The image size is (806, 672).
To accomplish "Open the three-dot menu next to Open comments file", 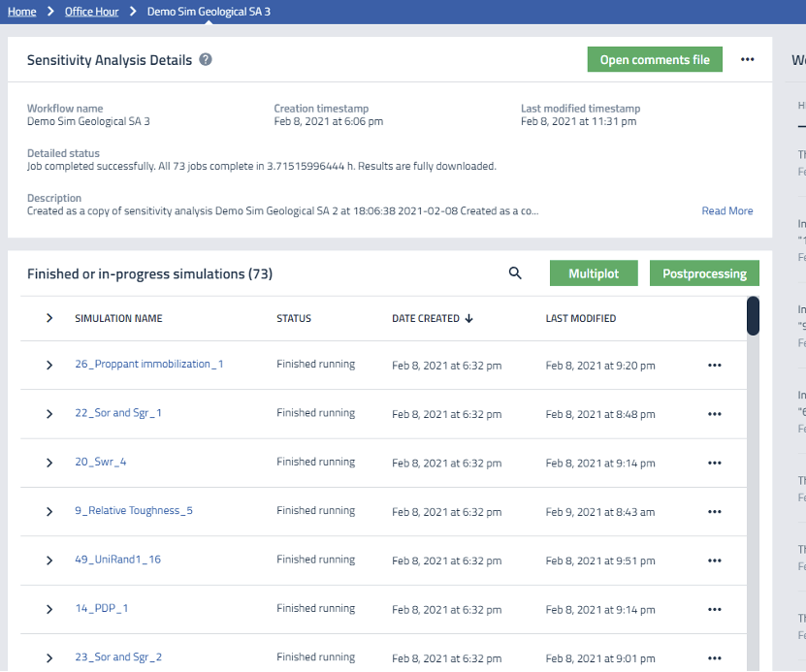I will 747,59.
